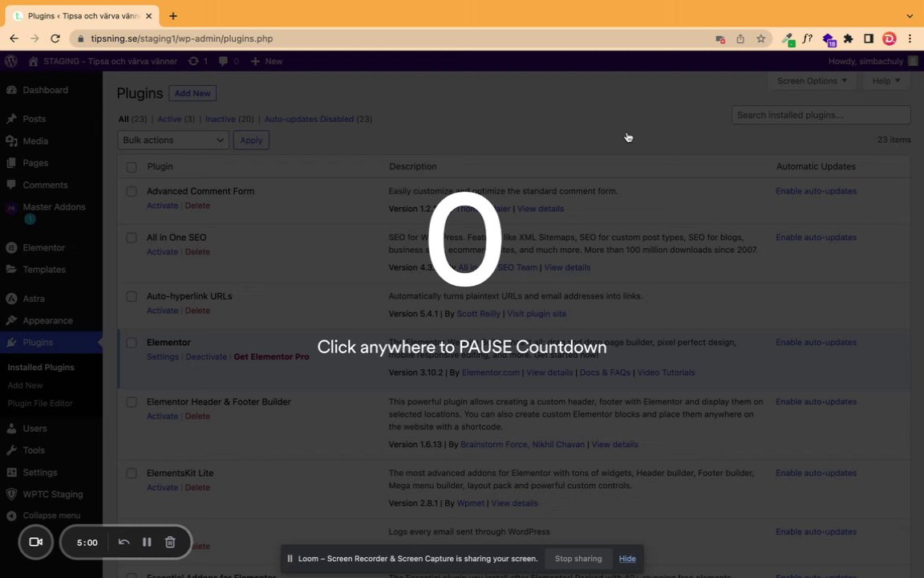Click the Apply bulk action button

(251, 140)
